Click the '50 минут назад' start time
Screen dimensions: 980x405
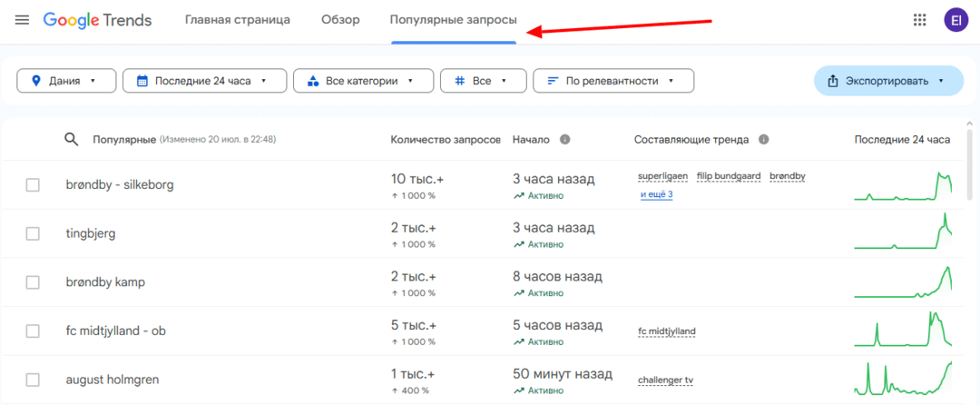(x=563, y=374)
